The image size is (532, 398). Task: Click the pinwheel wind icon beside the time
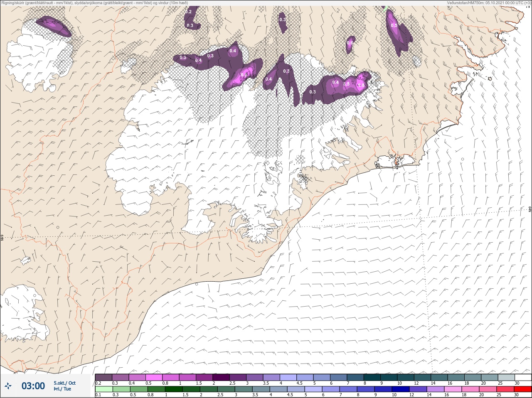tap(8, 386)
